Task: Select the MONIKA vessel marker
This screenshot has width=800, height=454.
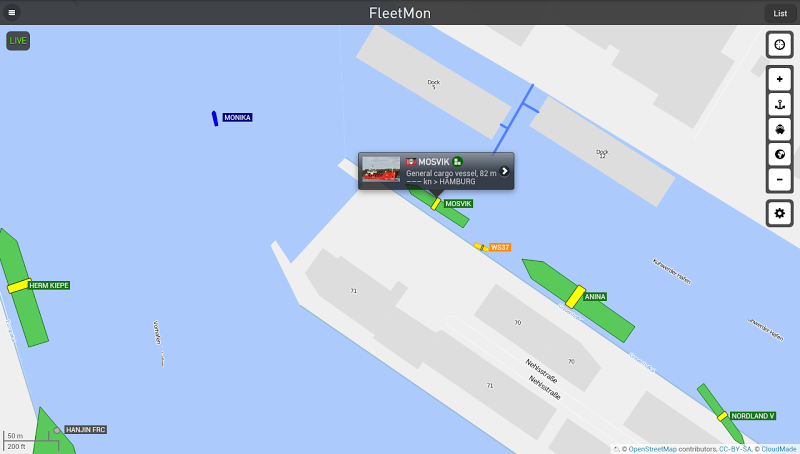Action: tap(215, 118)
